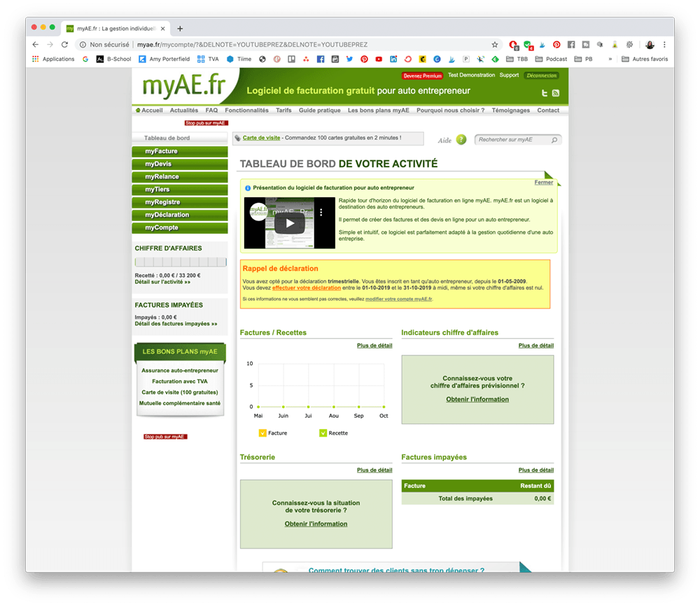This screenshot has height=606, width=700.
Task: Click modifier votre compte myAE.fr link
Action: point(399,299)
